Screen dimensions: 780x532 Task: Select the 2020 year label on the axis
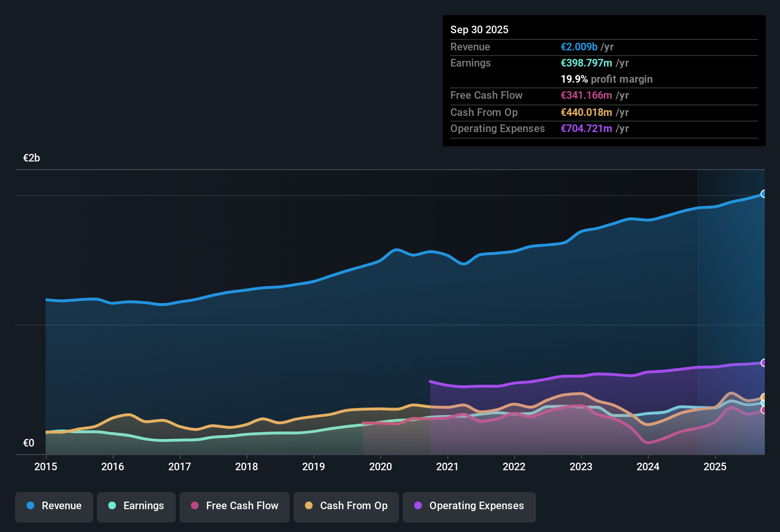[380, 467]
